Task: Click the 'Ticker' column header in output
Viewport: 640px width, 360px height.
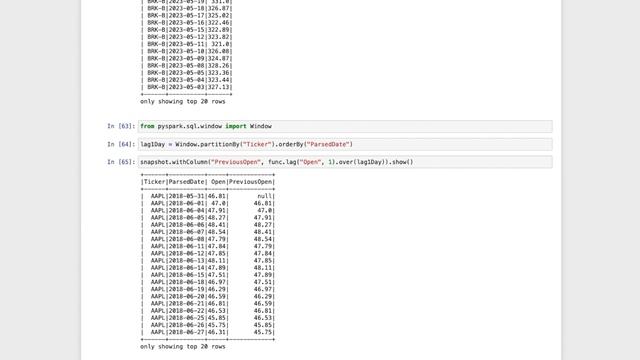Action: point(154,182)
